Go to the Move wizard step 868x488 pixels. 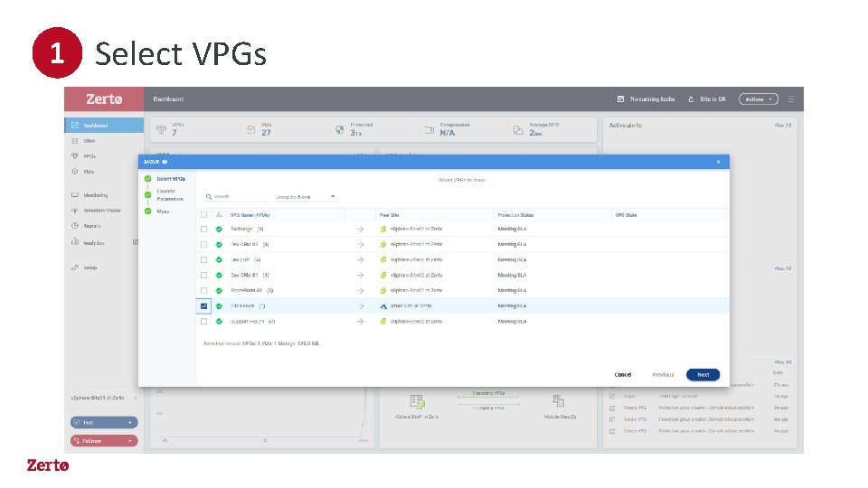click(x=163, y=211)
